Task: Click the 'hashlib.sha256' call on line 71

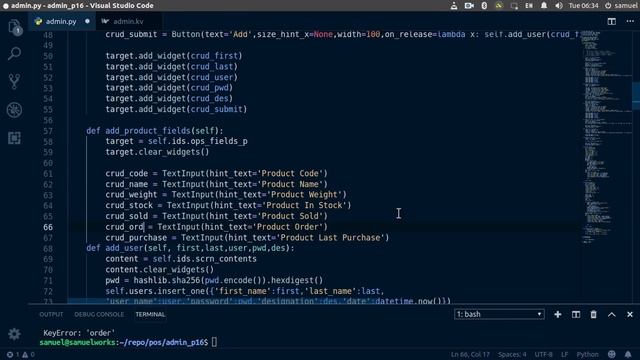Action: pyautogui.click(x=167, y=280)
